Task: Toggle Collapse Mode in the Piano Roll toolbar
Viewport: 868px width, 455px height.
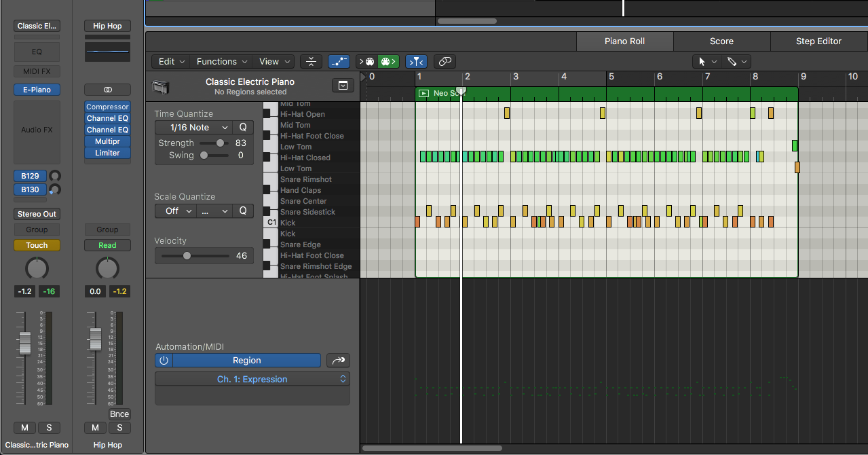Action: click(311, 61)
